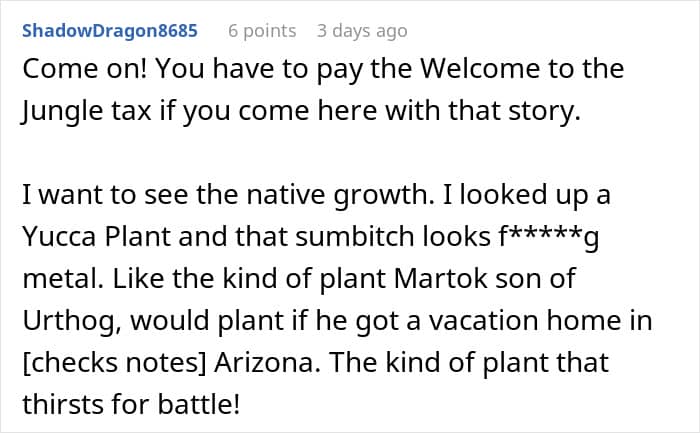The height and width of the screenshot is (433, 700).
Task: Click the phrase "Come on!" in the comment
Action: coord(85,69)
